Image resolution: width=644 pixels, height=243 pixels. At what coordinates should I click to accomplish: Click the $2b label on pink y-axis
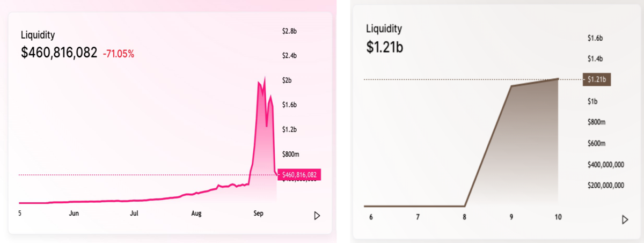(287, 80)
